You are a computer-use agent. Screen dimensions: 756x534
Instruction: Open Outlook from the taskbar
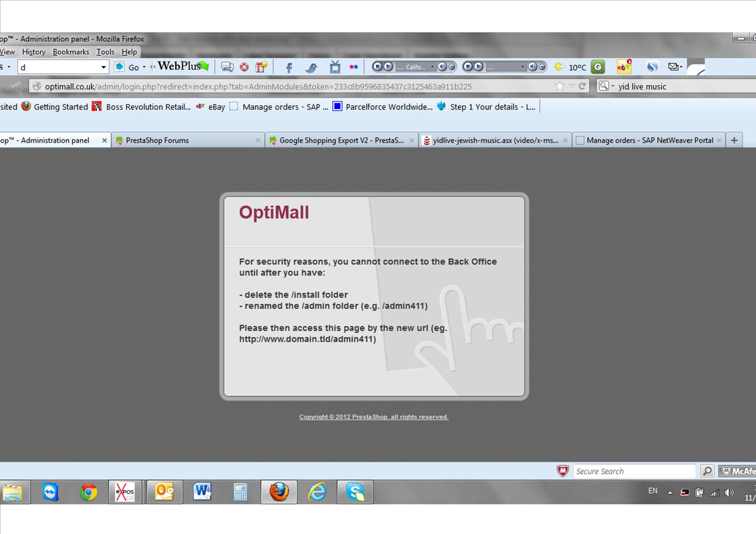165,492
